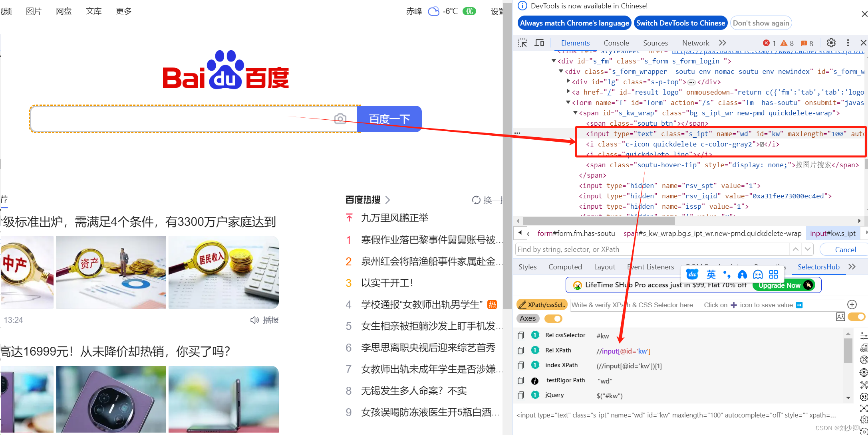Open DevTools settings gear
868x435 pixels.
[831, 43]
